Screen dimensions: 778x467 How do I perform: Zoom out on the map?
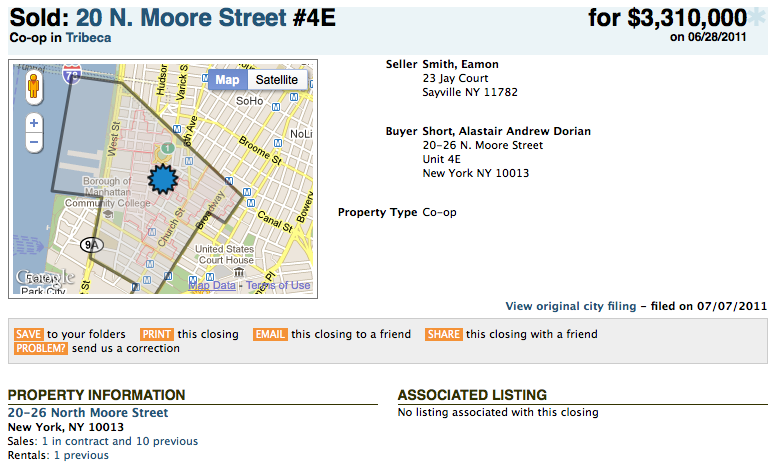pyautogui.click(x=34, y=143)
